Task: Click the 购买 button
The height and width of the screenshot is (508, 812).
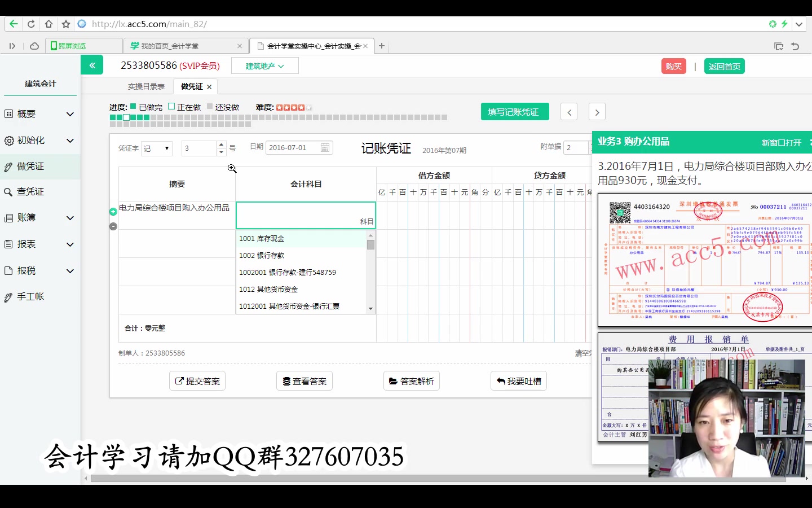Action: point(674,66)
